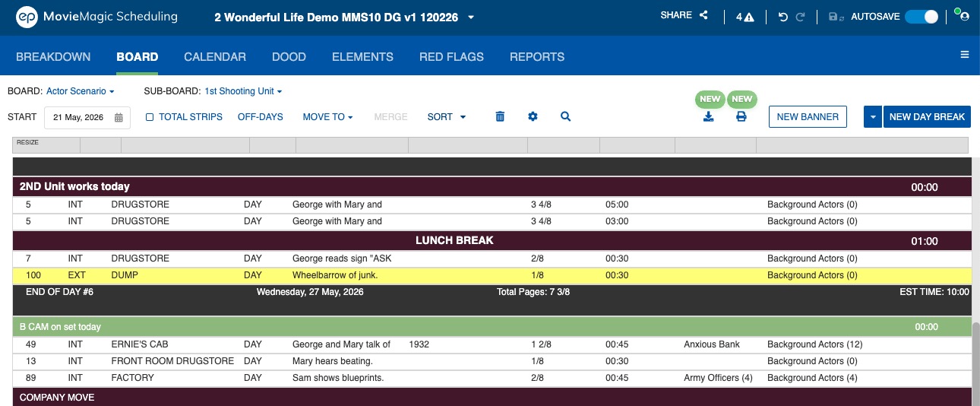Select scene 7 DRUGSTORE strip
The image size is (980, 406).
point(492,259)
